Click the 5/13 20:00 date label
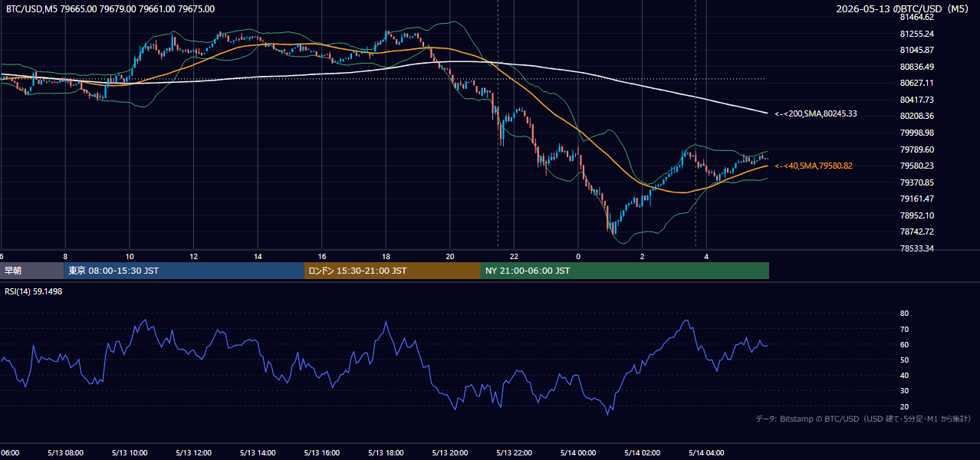Image resolution: width=980 pixels, height=460 pixels. pyautogui.click(x=450, y=452)
